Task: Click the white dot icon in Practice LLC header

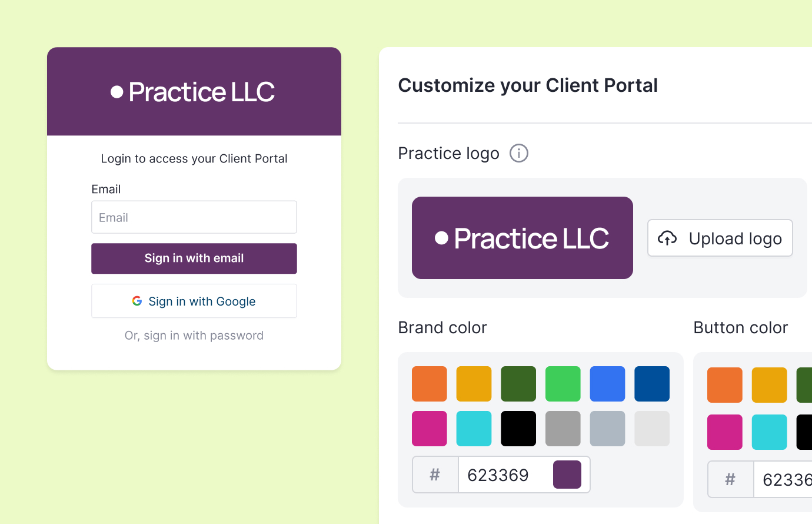Action: pos(117,91)
